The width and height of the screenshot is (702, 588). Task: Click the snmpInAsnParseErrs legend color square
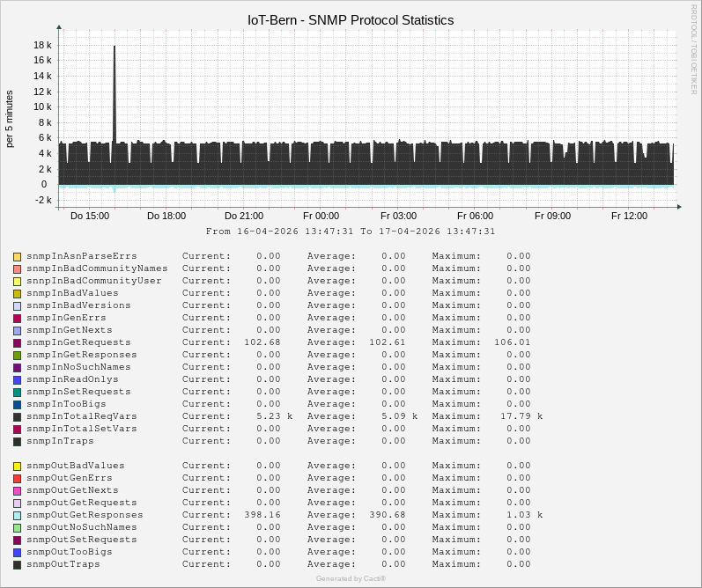pos(17,256)
